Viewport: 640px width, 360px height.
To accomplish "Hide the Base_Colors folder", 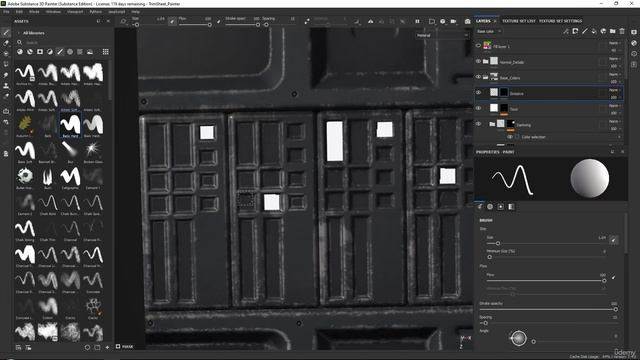I will pos(478,77).
